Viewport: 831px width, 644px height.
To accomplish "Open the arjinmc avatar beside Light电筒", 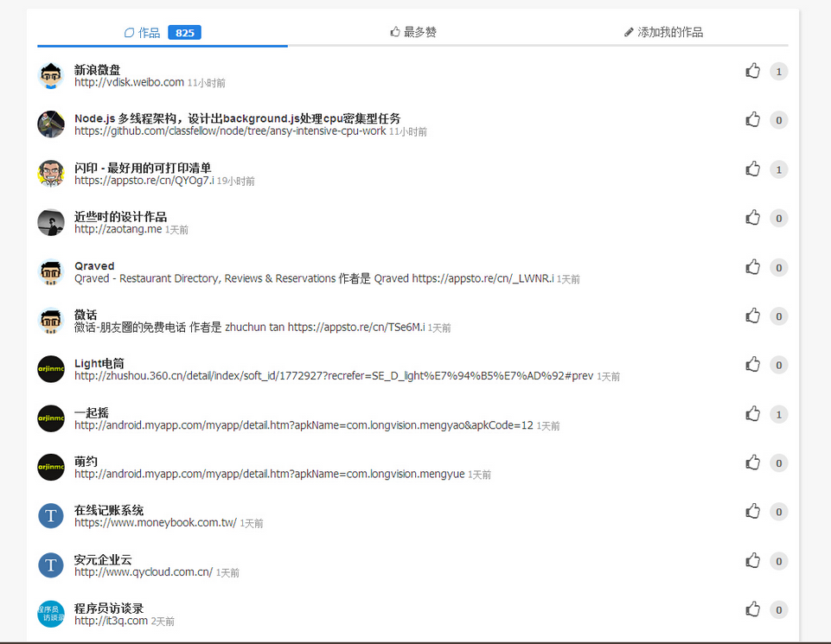I will tap(51, 369).
